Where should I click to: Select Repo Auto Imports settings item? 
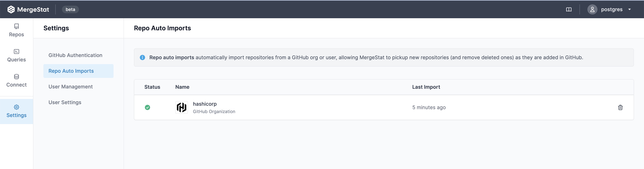tap(71, 71)
